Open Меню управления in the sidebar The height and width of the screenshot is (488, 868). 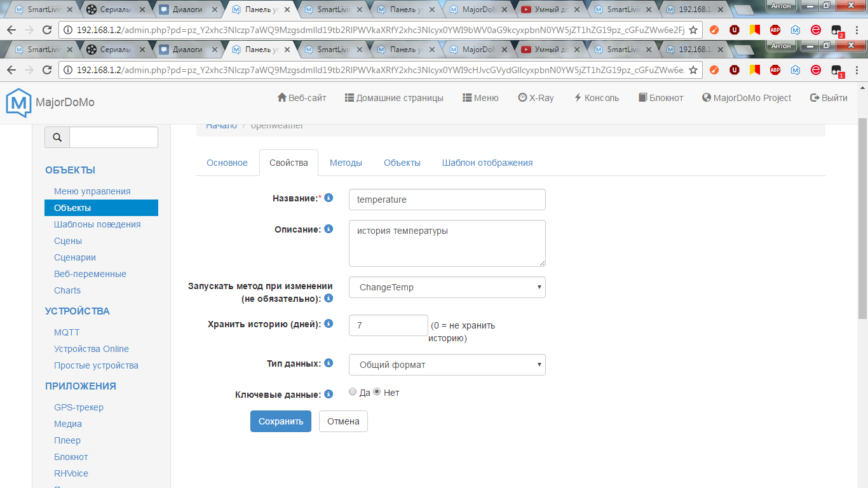coord(92,191)
